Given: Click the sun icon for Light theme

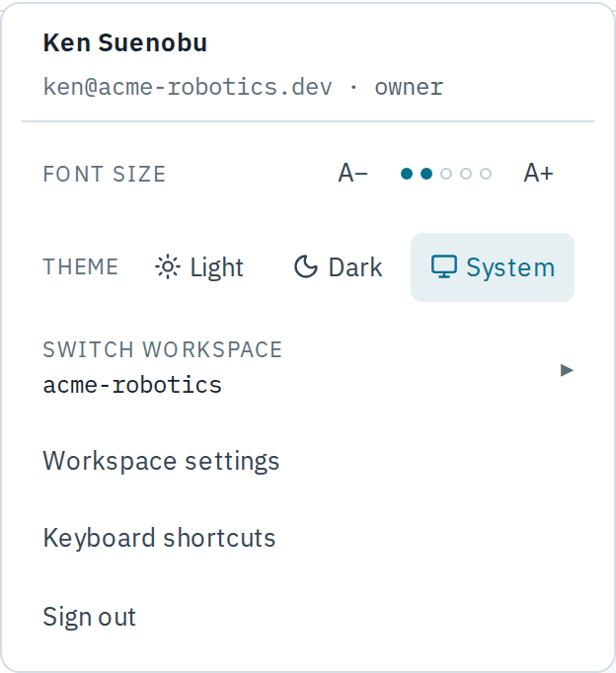Looking at the screenshot, I should (168, 267).
